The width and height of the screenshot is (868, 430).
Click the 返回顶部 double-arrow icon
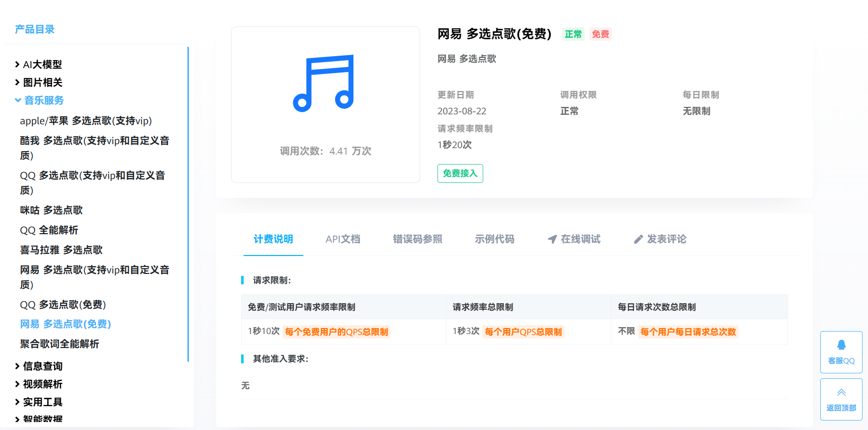[x=841, y=392]
